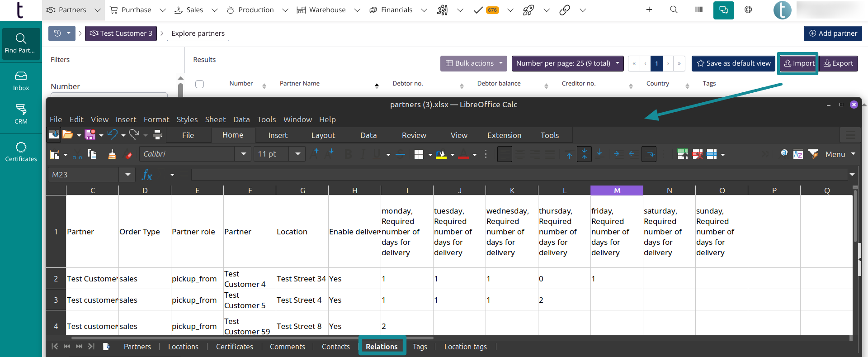Viewport: 868px width, 357px height.
Task: Tick the select-all results checkbox
Action: pyautogui.click(x=199, y=84)
